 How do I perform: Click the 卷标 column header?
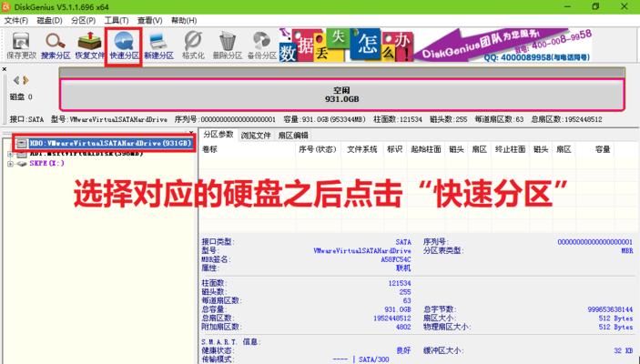[x=209, y=149]
